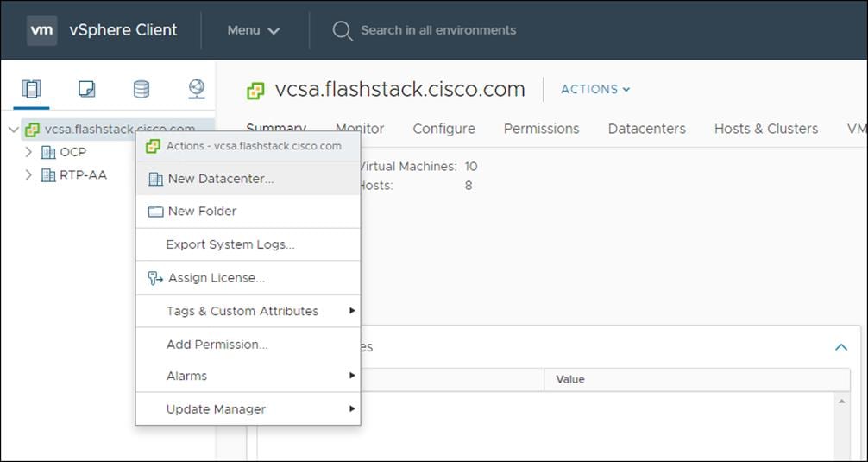Choose New Folder from context menu
This screenshot has height=462, width=868.
point(248,211)
